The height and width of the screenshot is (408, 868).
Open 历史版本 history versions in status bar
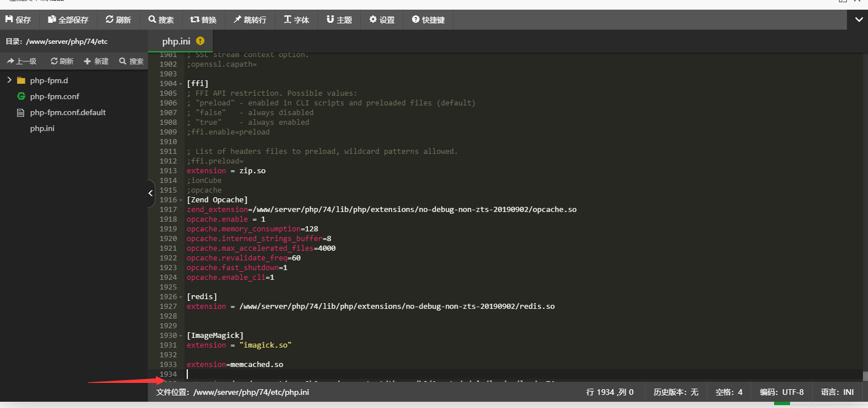click(676, 392)
